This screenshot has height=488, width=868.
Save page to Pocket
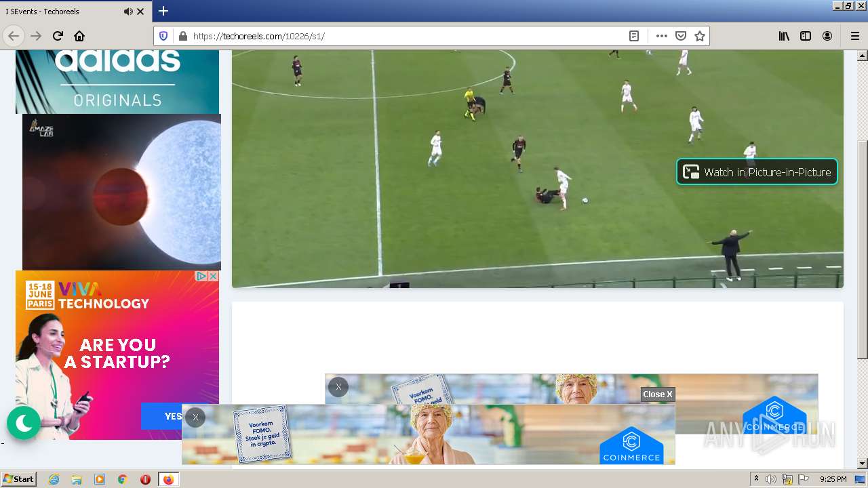[x=681, y=36]
